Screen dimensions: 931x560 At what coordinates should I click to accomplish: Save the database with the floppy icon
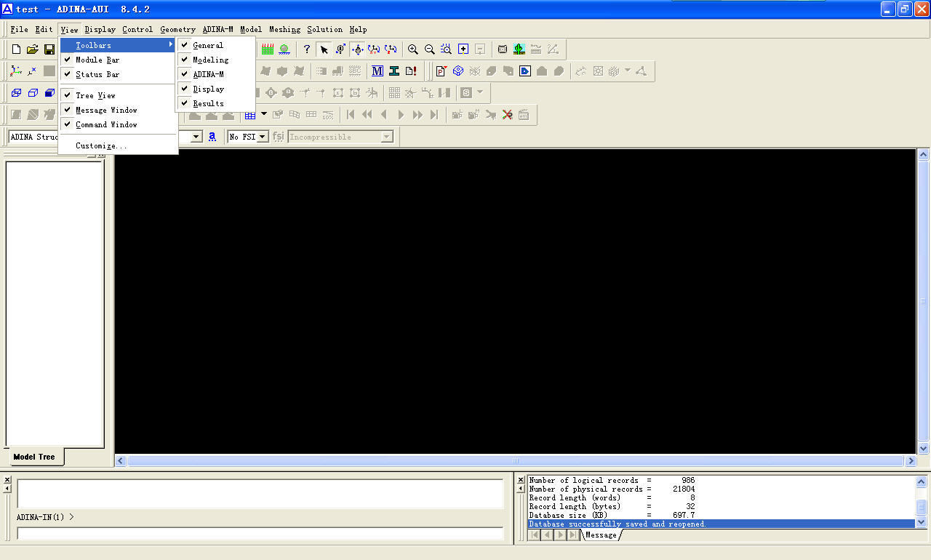[49, 49]
